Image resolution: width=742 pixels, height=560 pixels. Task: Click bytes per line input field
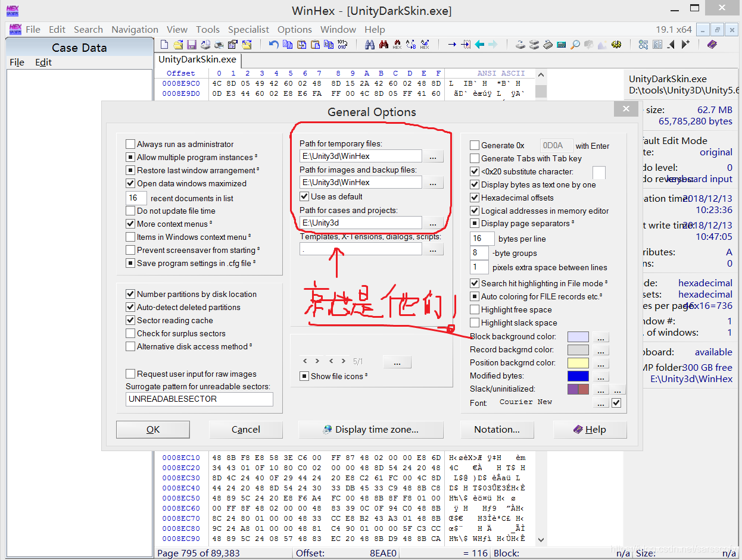coord(482,239)
